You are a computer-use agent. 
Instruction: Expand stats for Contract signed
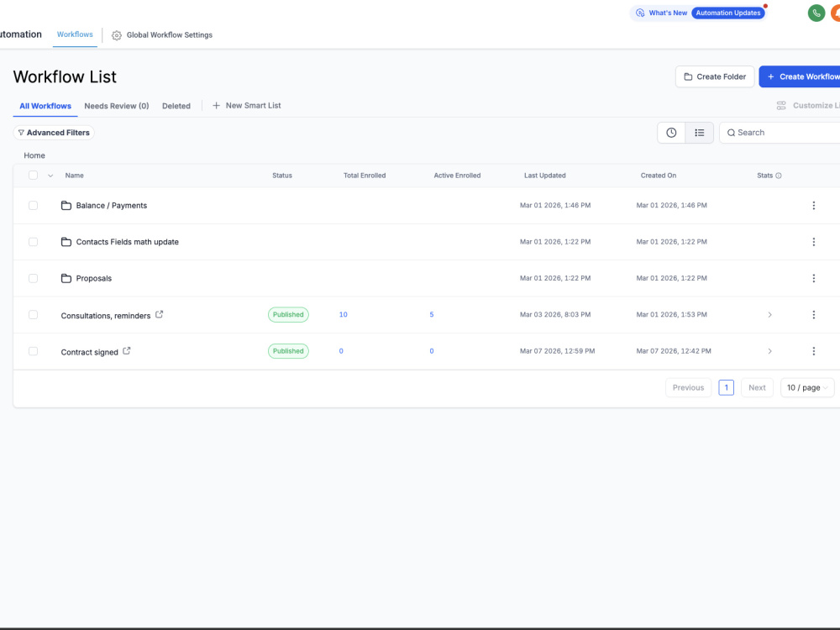point(769,351)
